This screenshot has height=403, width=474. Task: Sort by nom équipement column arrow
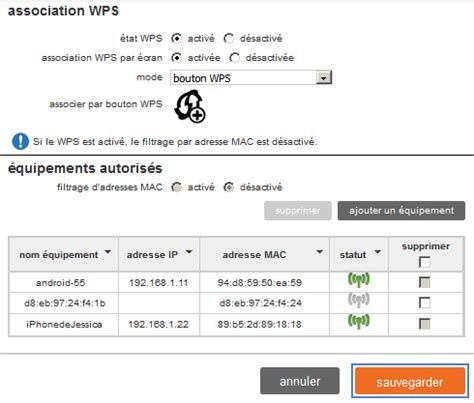coord(108,252)
